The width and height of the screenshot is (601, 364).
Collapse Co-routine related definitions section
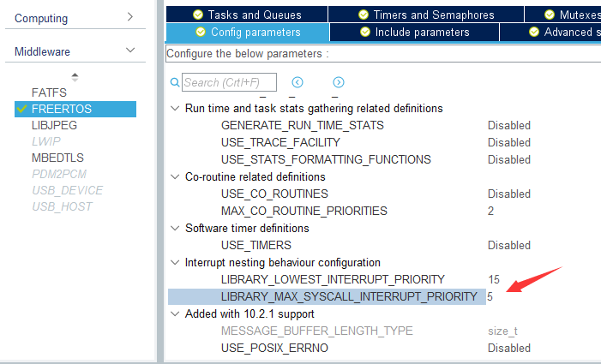pyautogui.click(x=175, y=176)
